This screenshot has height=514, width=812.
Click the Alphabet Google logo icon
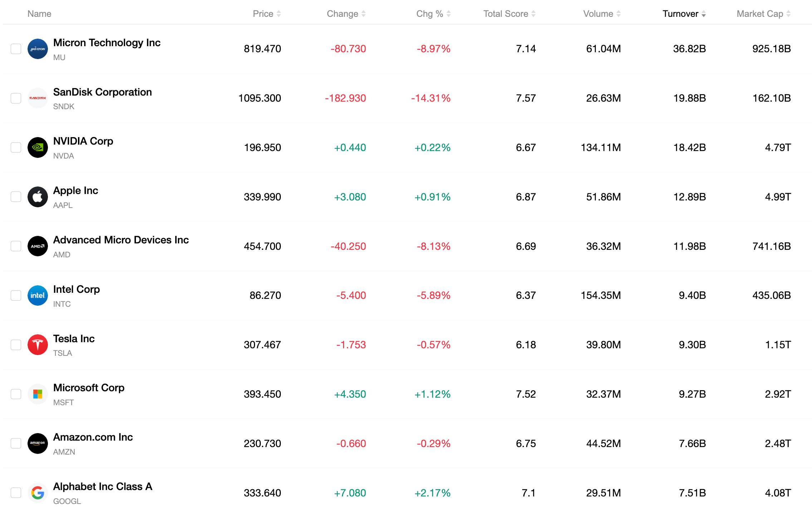click(x=38, y=493)
